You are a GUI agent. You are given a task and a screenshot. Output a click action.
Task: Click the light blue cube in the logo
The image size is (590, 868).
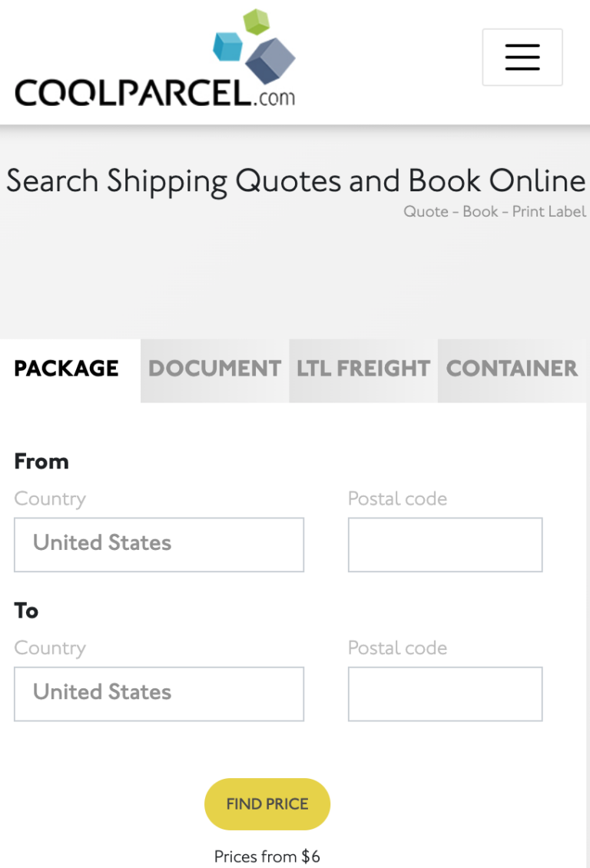click(227, 46)
